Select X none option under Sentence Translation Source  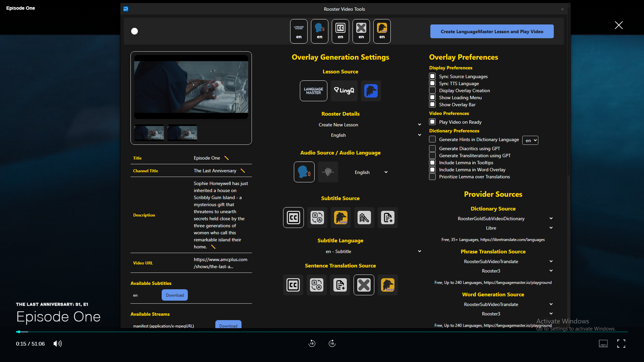click(x=364, y=285)
